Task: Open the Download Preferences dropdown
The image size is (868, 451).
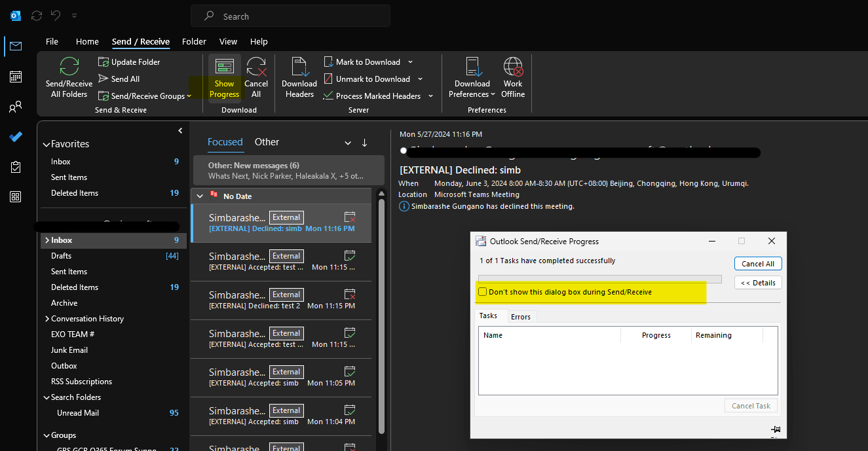Action: 472,89
